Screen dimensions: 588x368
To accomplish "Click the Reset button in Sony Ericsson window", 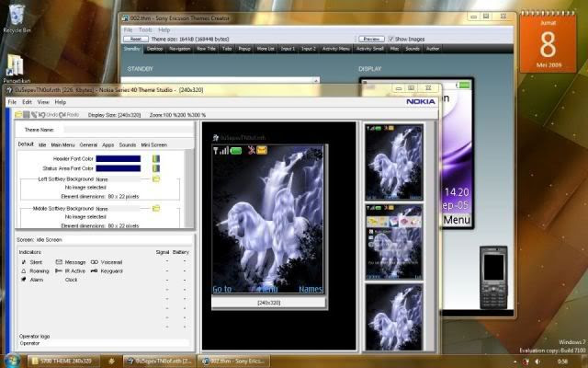I will 136,39.
